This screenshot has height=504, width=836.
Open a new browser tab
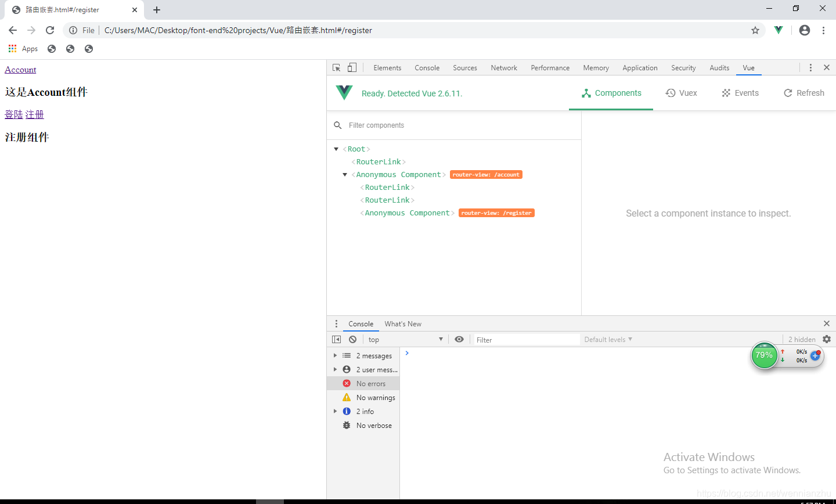click(157, 10)
